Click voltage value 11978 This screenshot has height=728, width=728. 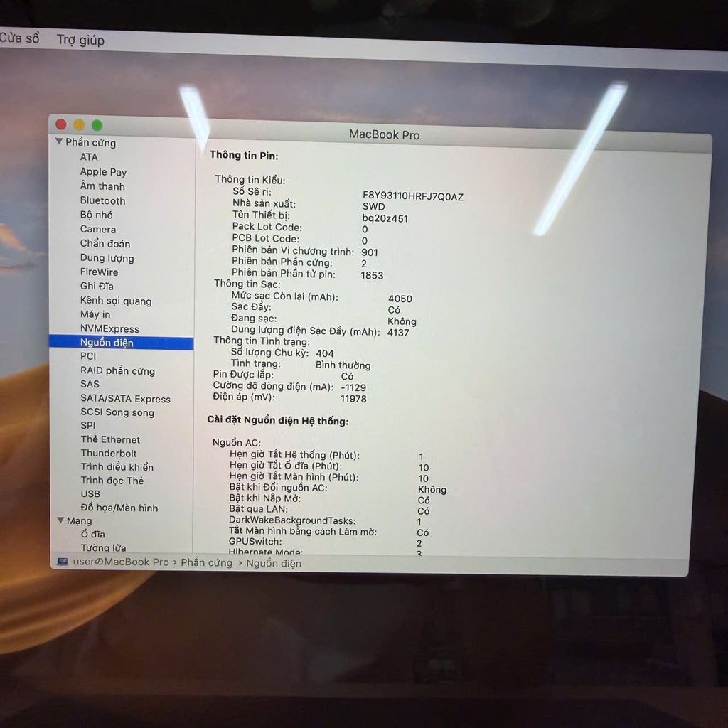click(x=353, y=398)
